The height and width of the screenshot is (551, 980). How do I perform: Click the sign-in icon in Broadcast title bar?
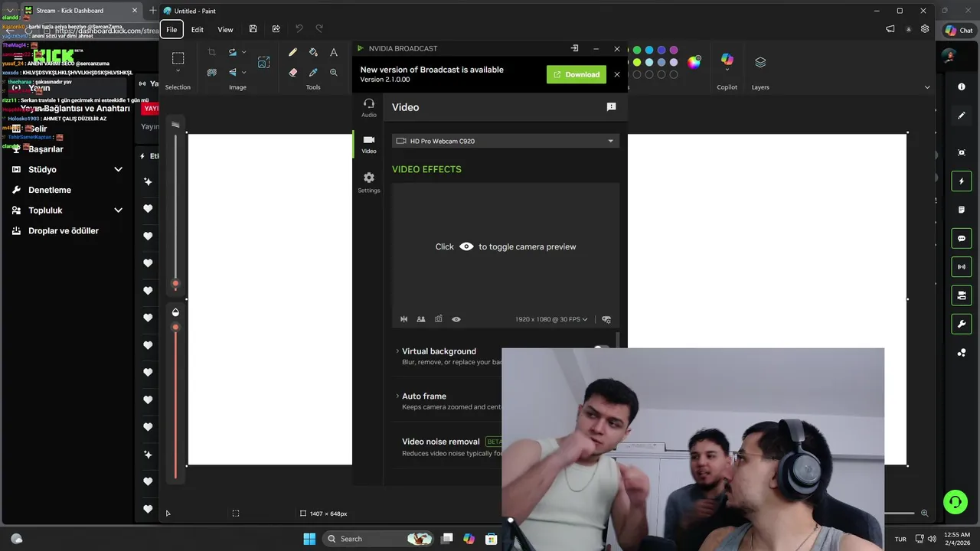[574, 48]
